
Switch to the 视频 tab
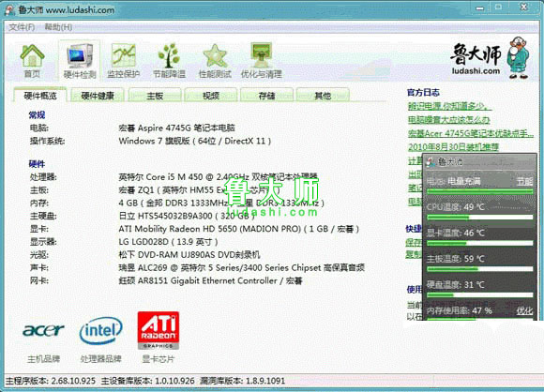tap(211, 96)
